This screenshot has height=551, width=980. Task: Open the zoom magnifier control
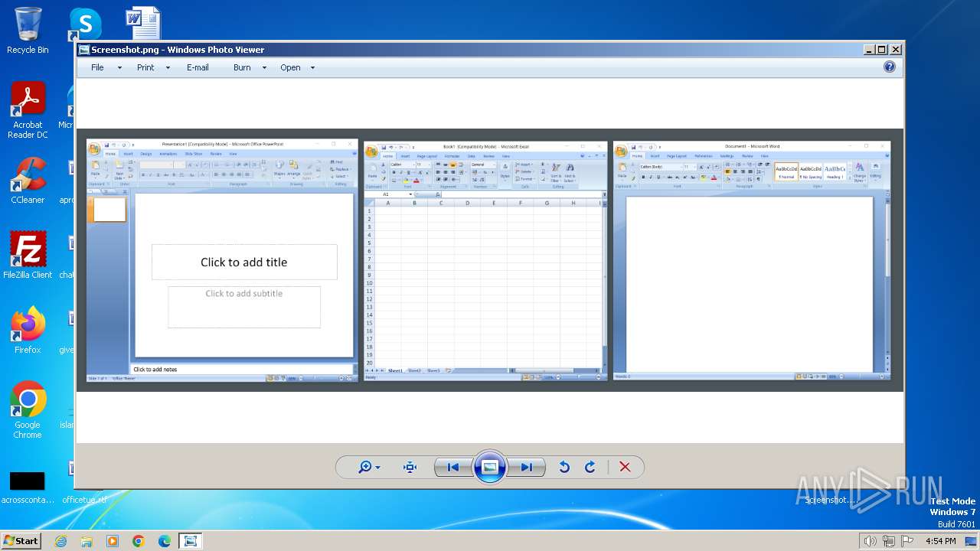tap(370, 467)
